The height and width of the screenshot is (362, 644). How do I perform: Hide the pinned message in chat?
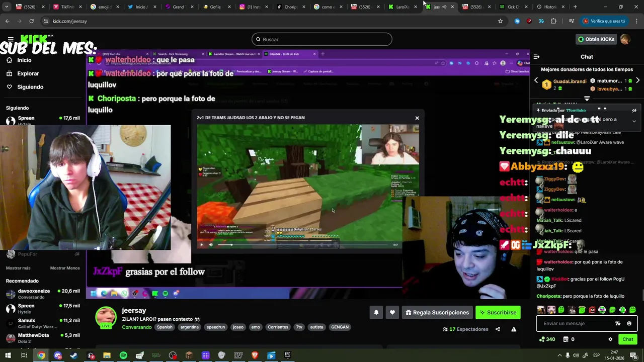click(x=634, y=111)
